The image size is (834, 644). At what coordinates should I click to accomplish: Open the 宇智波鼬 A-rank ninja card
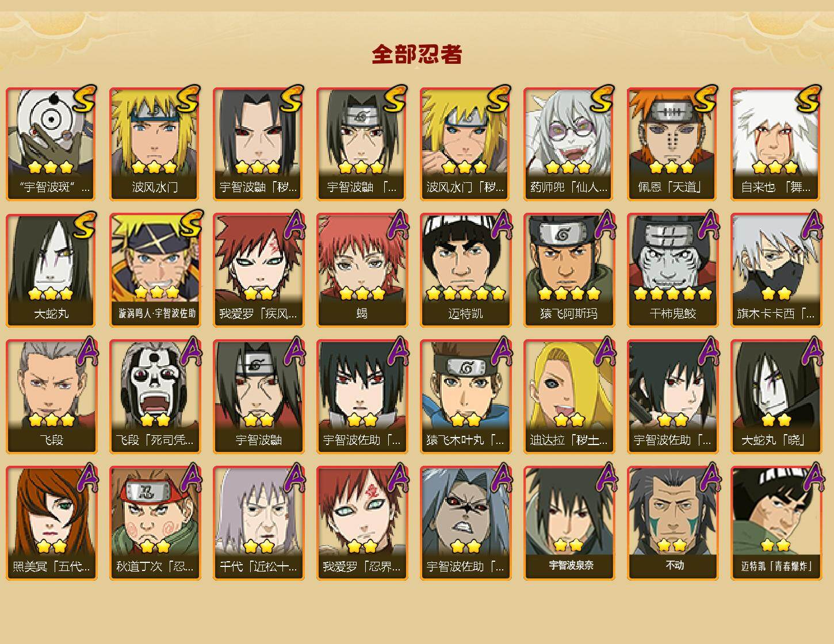(x=258, y=397)
